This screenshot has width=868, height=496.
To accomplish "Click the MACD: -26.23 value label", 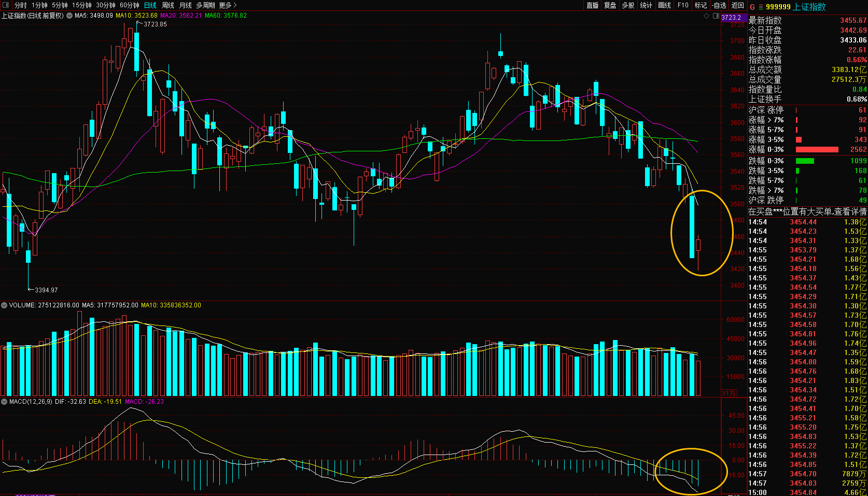I will click(144, 402).
